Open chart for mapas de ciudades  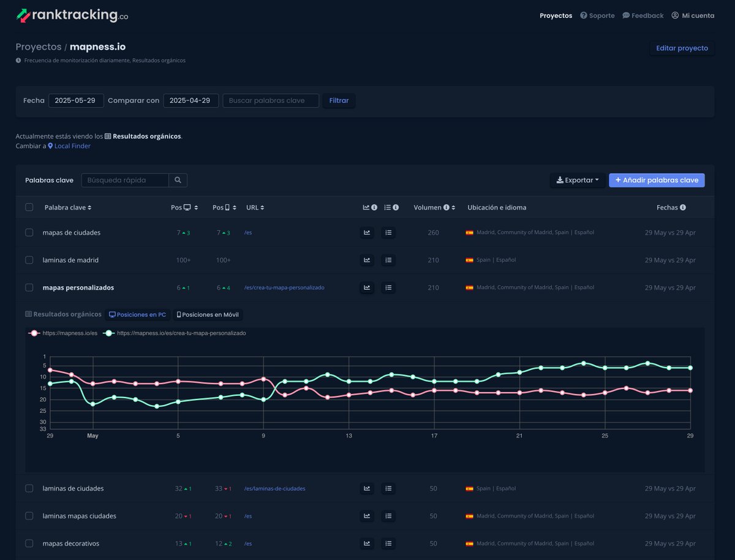pyautogui.click(x=367, y=233)
